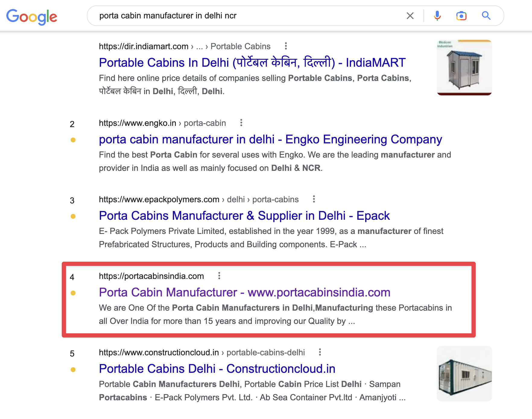
Task: Start voice search with microphone
Action: 437,16
